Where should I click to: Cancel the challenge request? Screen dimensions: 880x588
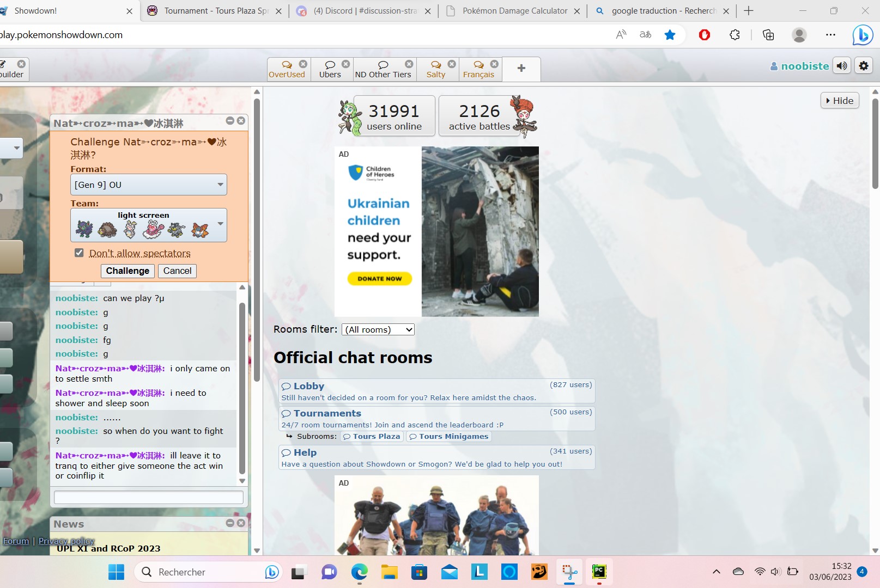click(177, 271)
